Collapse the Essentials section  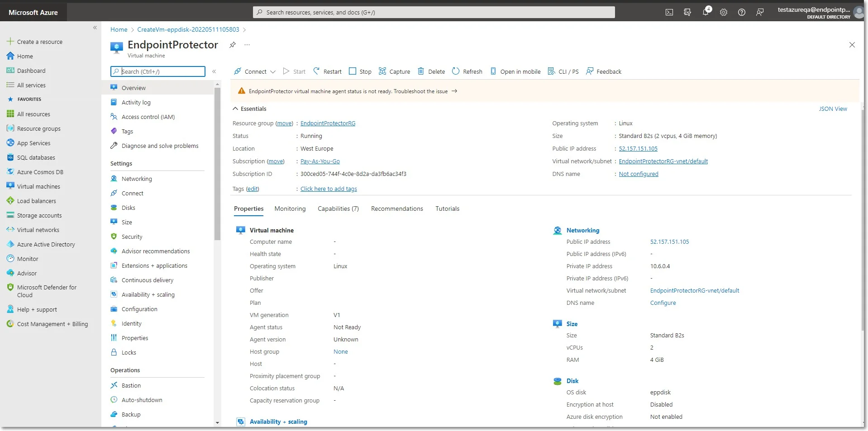coord(249,109)
